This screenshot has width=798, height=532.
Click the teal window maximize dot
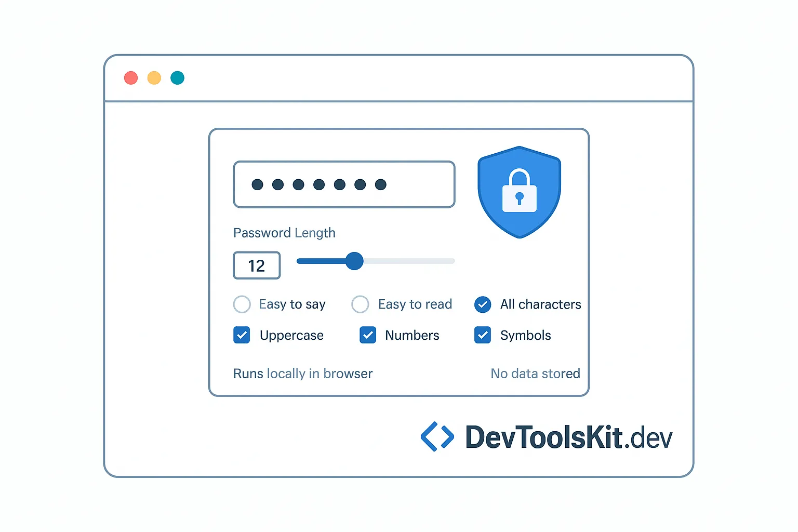178,78
